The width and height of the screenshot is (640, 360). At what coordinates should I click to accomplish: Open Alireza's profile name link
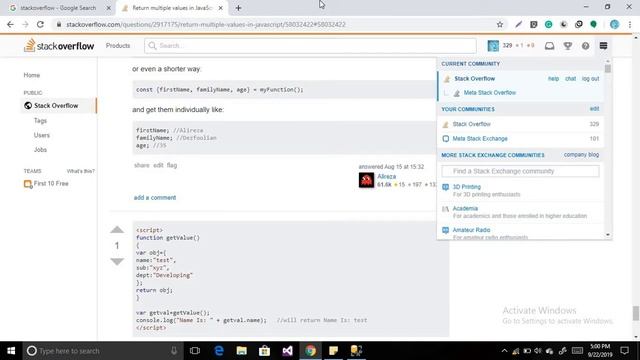(387, 176)
